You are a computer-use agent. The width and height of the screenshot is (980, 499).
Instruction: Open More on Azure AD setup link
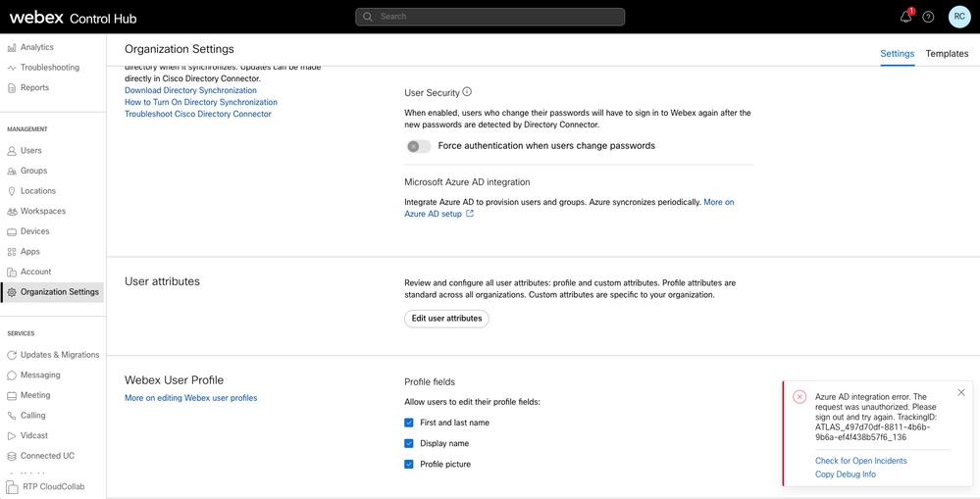pyautogui.click(x=438, y=215)
